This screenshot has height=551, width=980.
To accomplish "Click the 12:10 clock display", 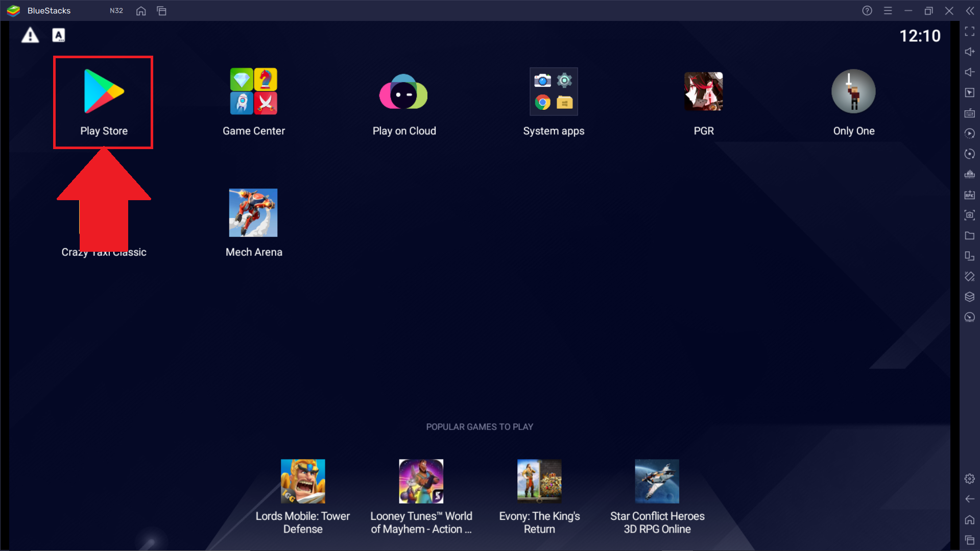I will click(x=920, y=36).
